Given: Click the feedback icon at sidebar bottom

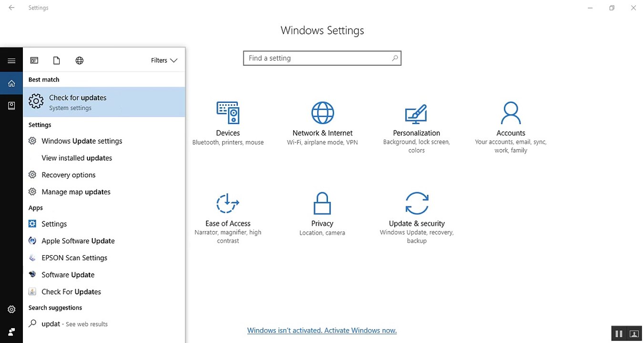Looking at the screenshot, I should click(x=11, y=332).
